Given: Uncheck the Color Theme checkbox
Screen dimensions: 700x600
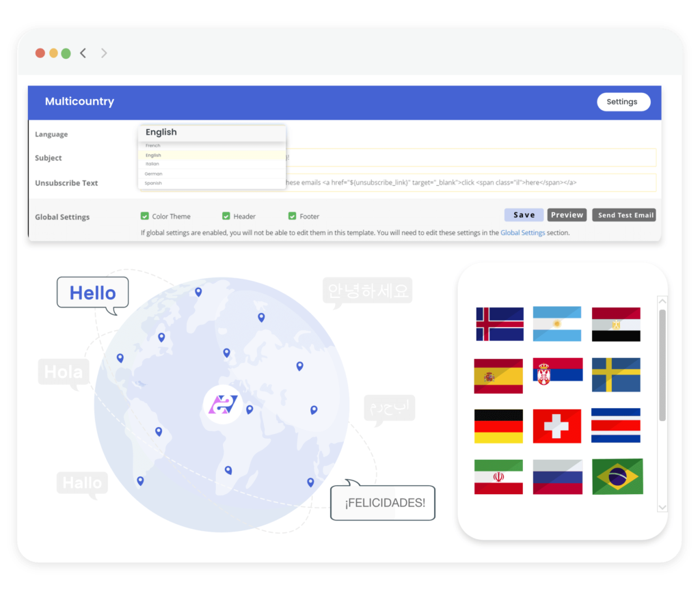Looking at the screenshot, I should (145, 217).
